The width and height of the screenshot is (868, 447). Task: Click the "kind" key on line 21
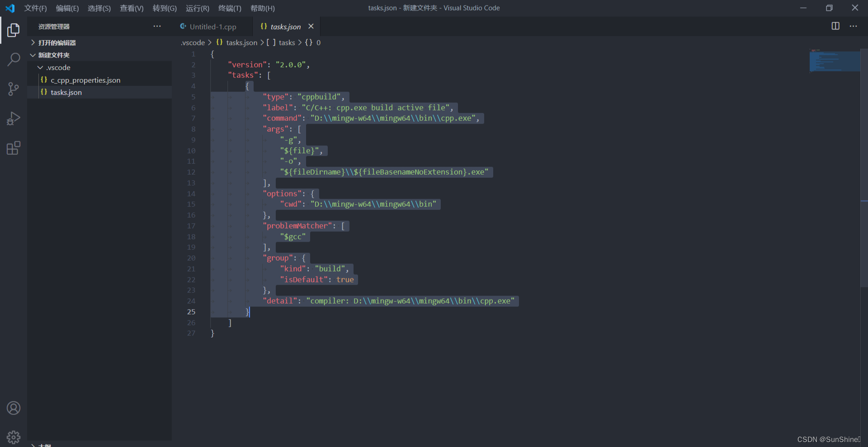(292, 269)
